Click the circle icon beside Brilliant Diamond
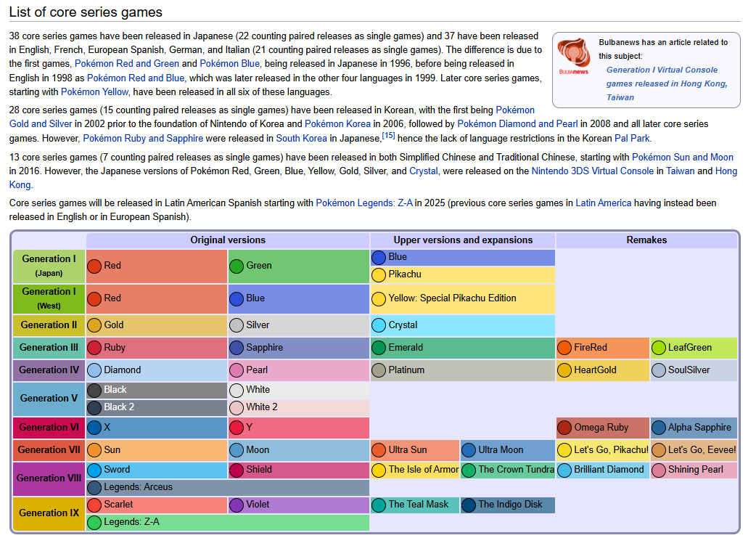Image resolution: width=756 pixels, height=538 pixels. pos(564,470)
